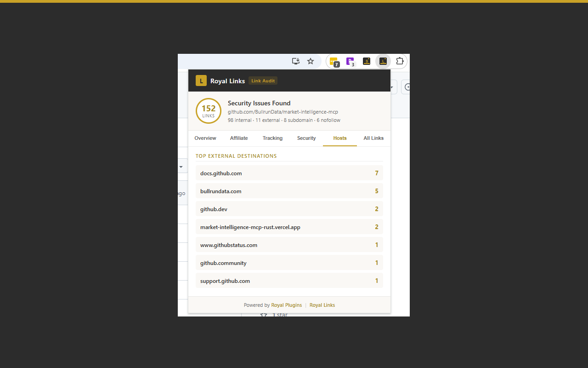
Task: Open the dark 'S' extension icon
Action: coord(367,61)
